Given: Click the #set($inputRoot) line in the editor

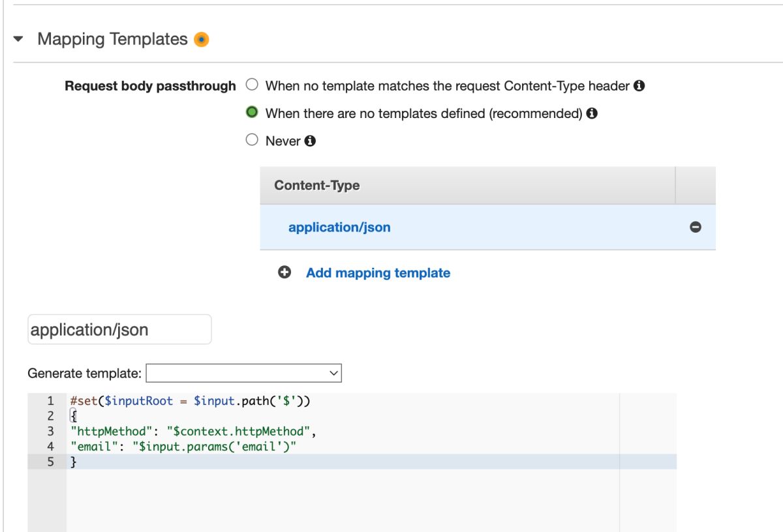Looking at the screenshot, I should (x=190, y=401).
